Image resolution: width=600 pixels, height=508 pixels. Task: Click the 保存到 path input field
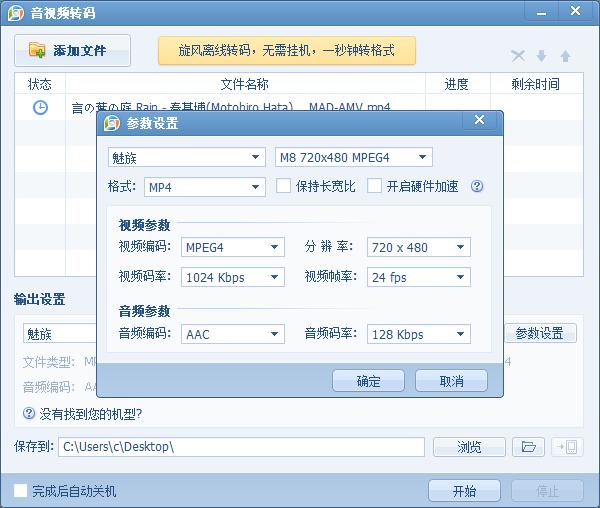click(241, 447)
